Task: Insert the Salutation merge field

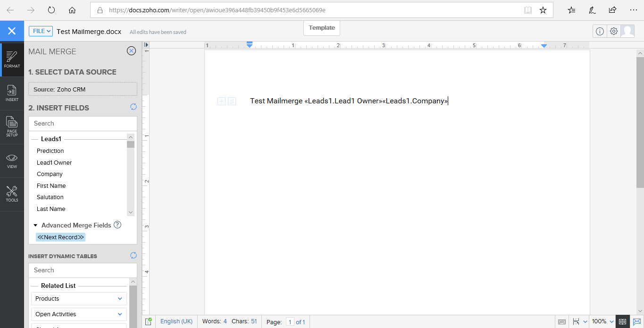Action: click(x=50, y=197)
